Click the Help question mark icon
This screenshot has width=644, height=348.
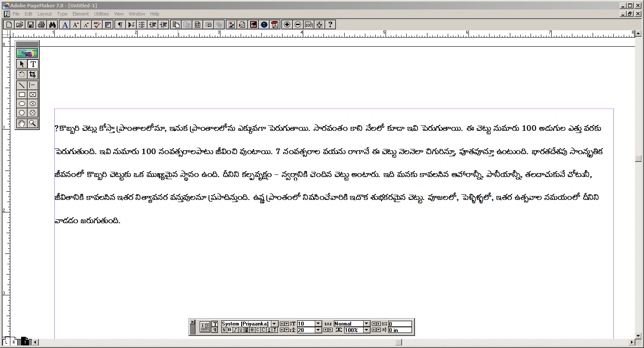pos(330,25)
